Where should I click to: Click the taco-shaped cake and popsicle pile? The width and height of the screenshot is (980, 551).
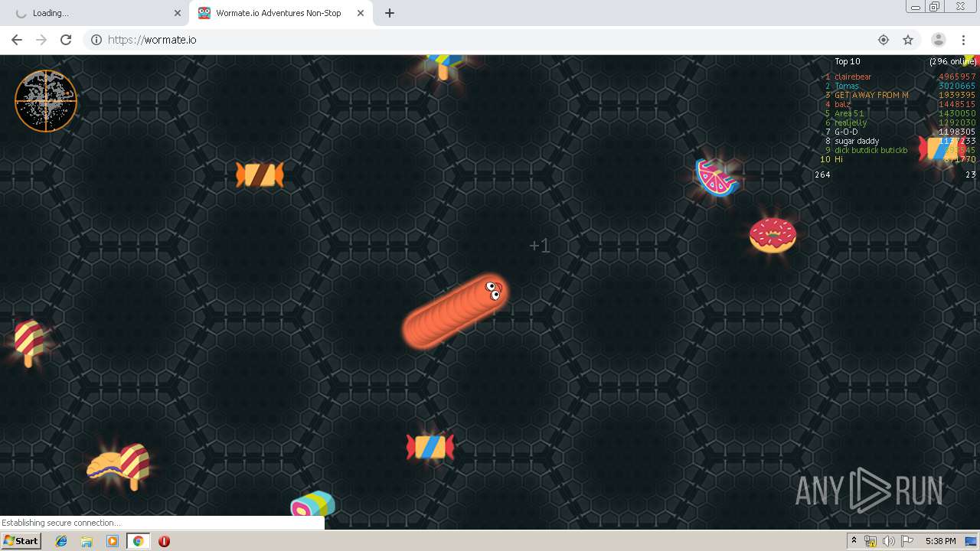[x=119, y=466]
